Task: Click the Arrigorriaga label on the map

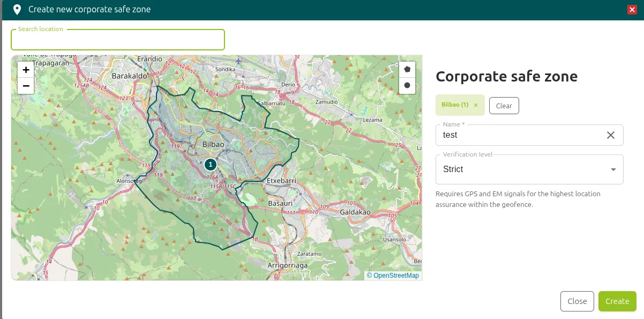Action: point(288,265)
